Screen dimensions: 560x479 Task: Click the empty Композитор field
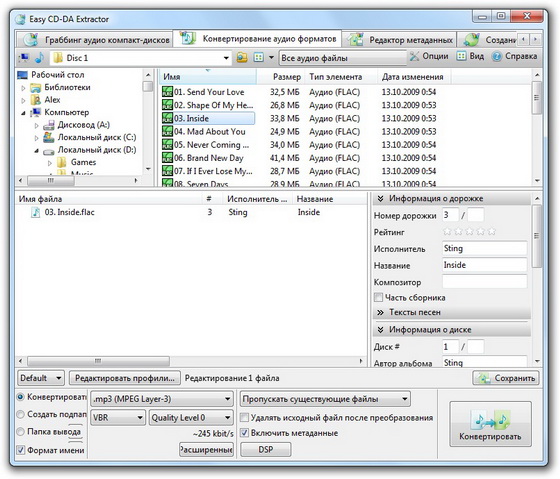(x=485, y=281)
